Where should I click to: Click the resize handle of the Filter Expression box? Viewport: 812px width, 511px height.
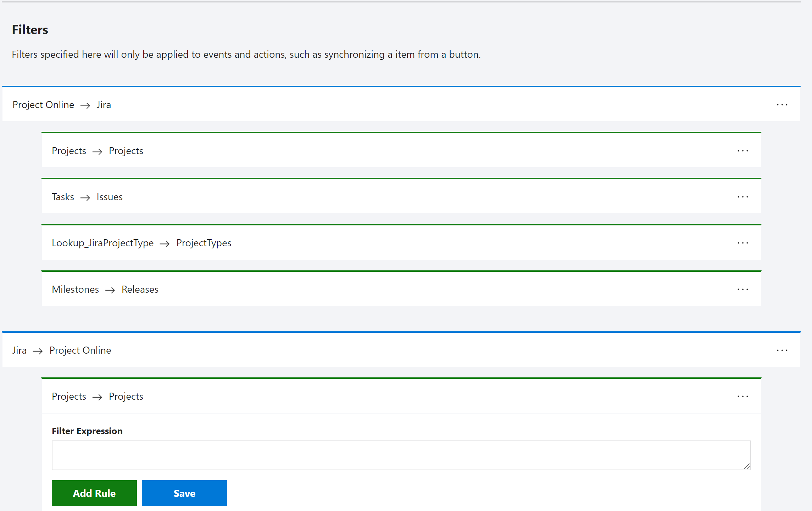point(747,467)
